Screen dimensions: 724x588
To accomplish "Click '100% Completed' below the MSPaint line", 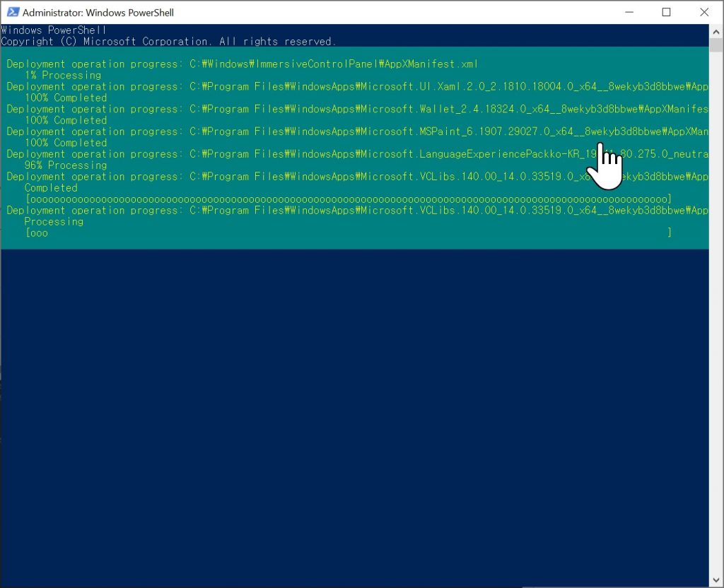I will [66, 143].
